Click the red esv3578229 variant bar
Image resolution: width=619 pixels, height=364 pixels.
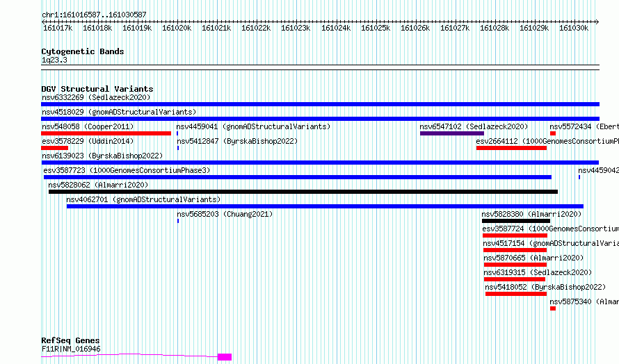click(x=54, y=148)
